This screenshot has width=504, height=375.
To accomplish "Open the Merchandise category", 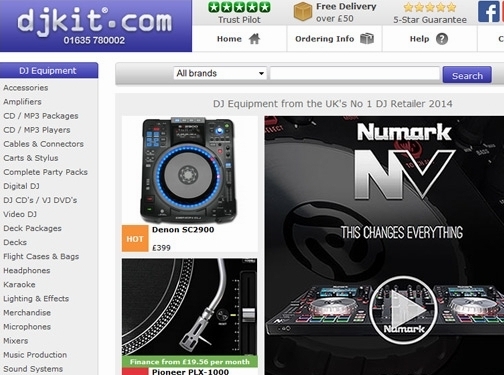I will pyautogui.click(x=27, y=313).
